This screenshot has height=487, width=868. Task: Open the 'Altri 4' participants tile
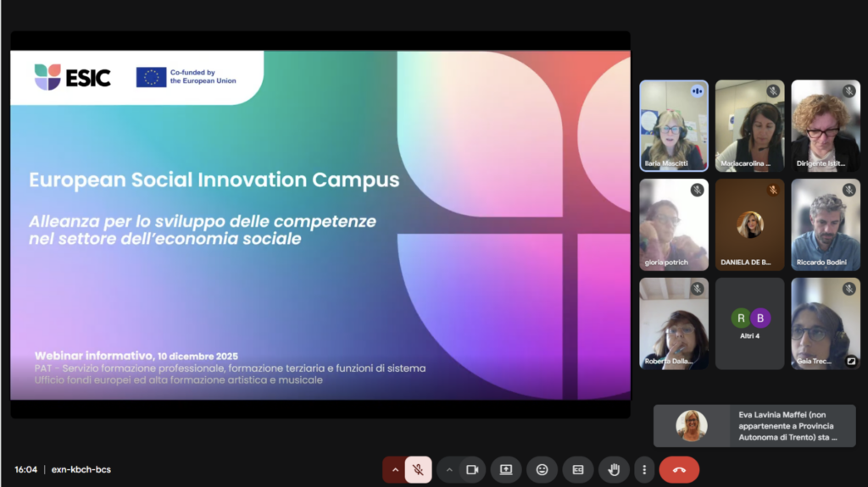[x=749, y=324]
